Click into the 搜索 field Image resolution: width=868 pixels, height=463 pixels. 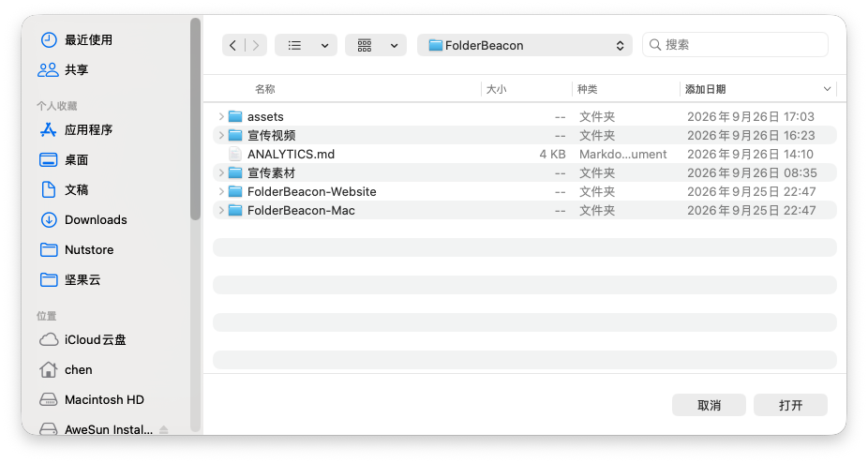pyautogui.click(x=735, y=45)
